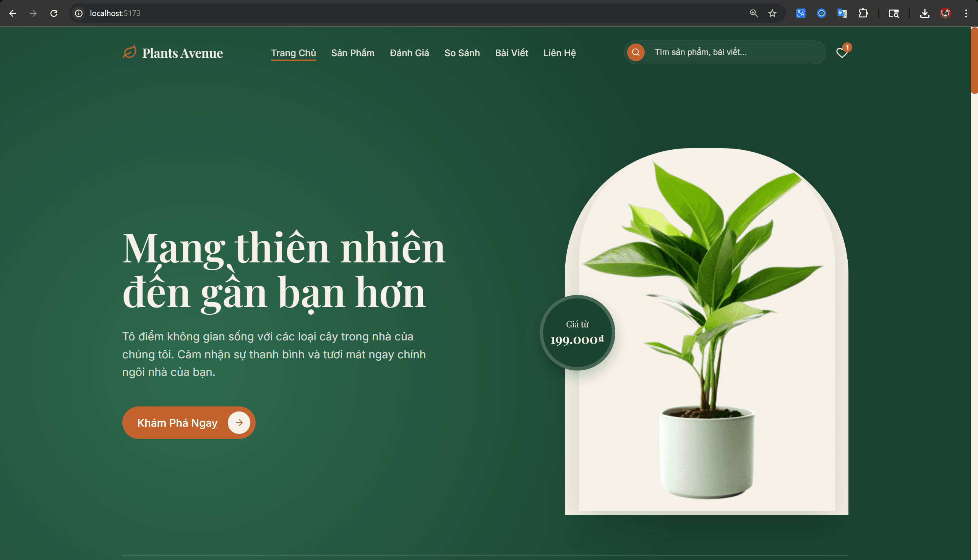Click the Khám Phá Ngay button
Screen dimensions: 978x560
click(x=189, y=423)
